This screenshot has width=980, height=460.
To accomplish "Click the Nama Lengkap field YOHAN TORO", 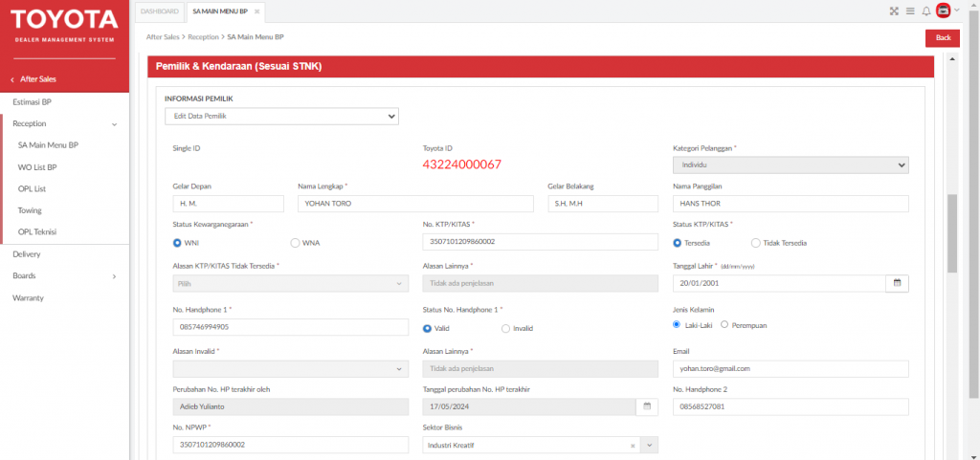I will coord(415,204).
